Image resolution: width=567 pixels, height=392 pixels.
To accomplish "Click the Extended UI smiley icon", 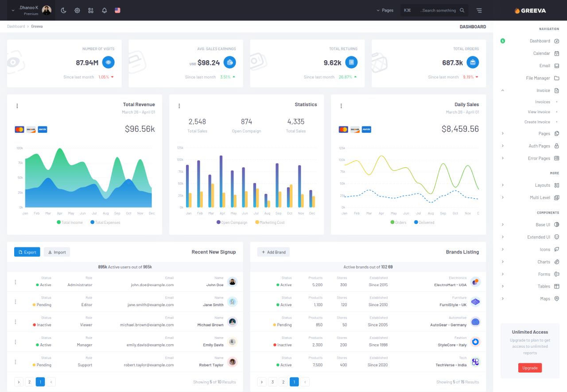I will coord(557,237).
